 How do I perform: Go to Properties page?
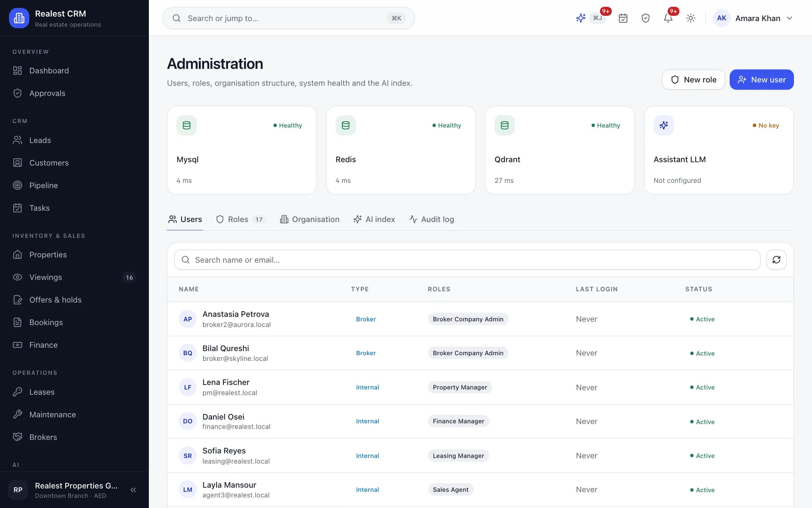click(x=74, y=255)
